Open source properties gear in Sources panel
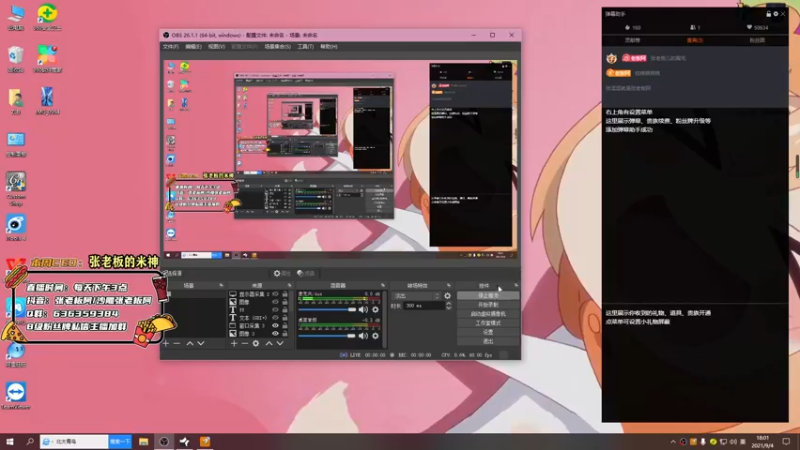800x450 pixels. [256, 344]
